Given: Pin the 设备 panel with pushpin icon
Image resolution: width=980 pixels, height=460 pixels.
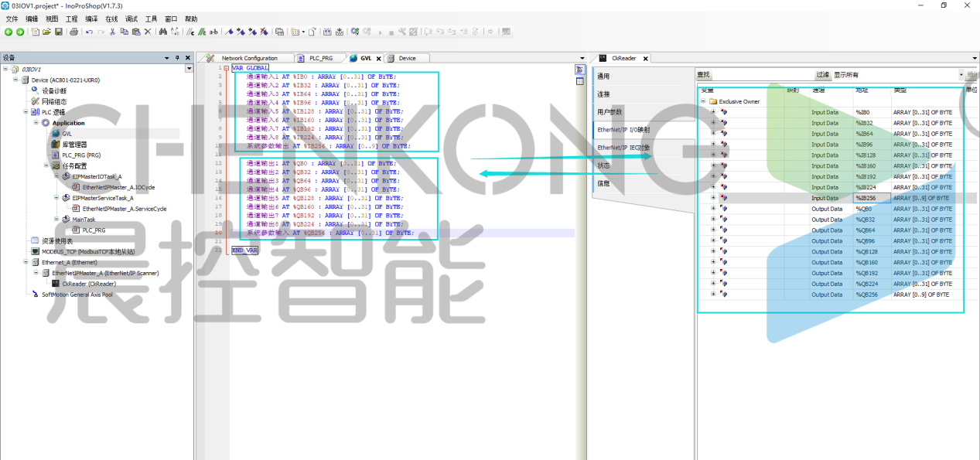Looking at the screenshot, I should click(177, 58).
